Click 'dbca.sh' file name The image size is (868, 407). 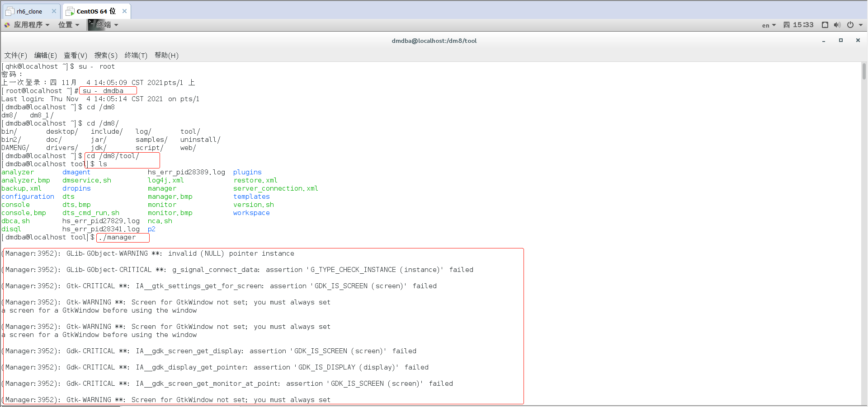tap(15, 221)
